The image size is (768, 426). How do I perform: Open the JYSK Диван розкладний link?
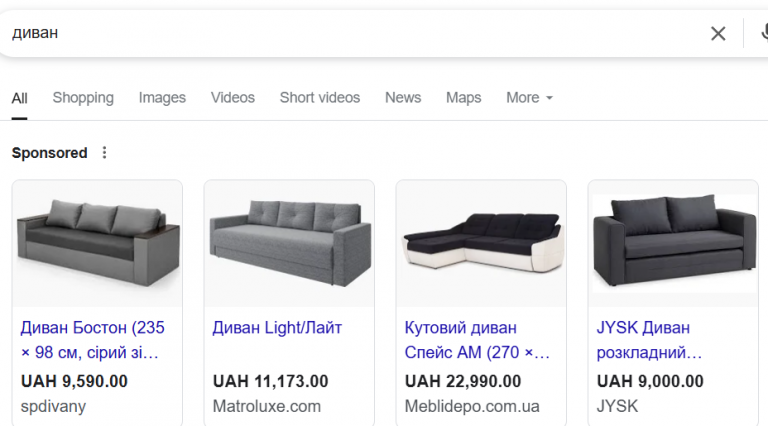click(x=649, y=340)
